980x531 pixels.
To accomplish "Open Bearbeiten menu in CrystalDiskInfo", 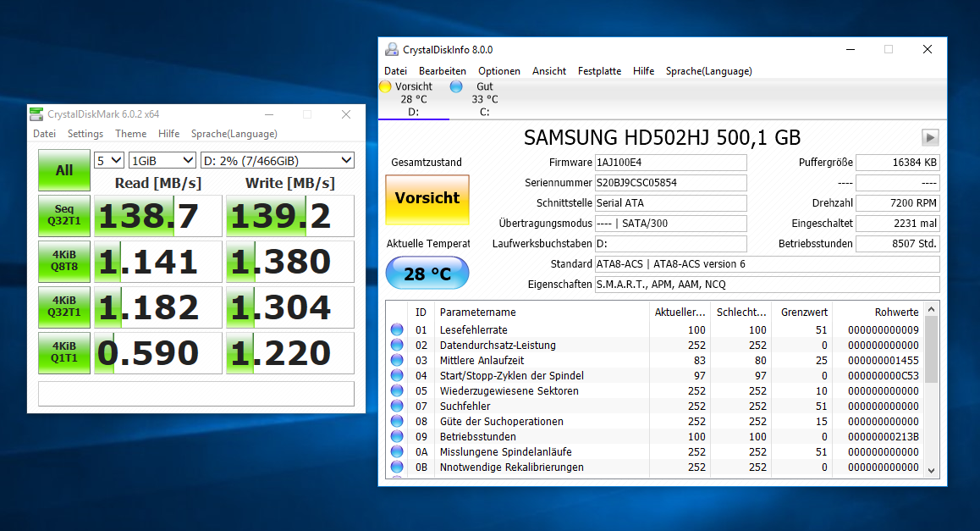I will point(443,71).
